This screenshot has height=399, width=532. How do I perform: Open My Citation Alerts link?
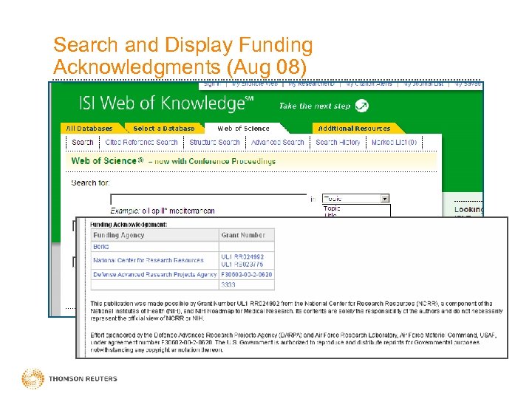[x=369, y=83]
